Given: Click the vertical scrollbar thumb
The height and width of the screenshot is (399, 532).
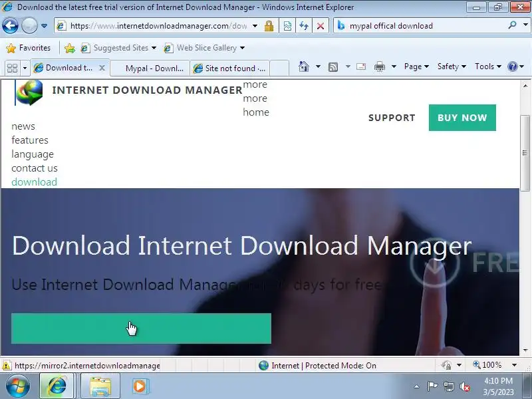Looking at the screenshot, I should tap(525, 153).
